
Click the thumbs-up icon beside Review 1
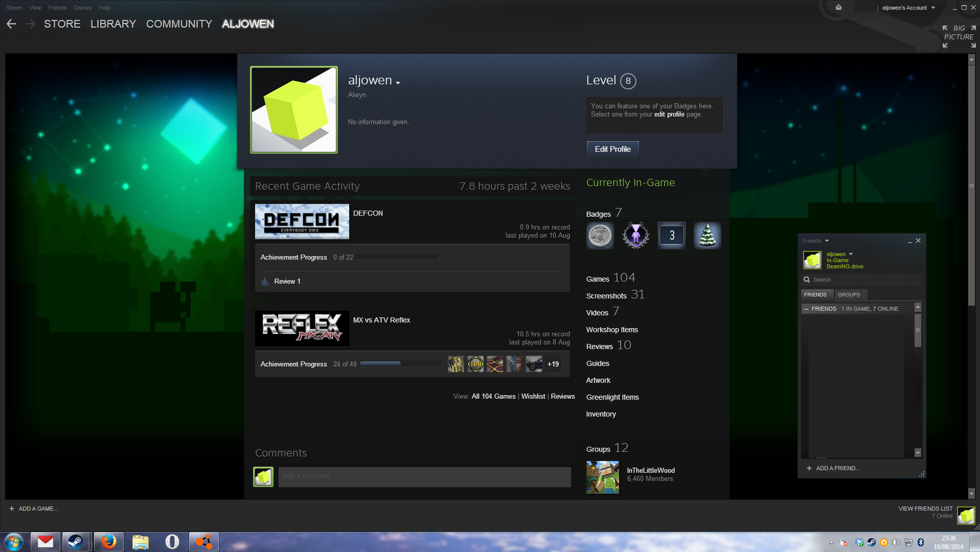pyautogui.click(x=265, y=282)
